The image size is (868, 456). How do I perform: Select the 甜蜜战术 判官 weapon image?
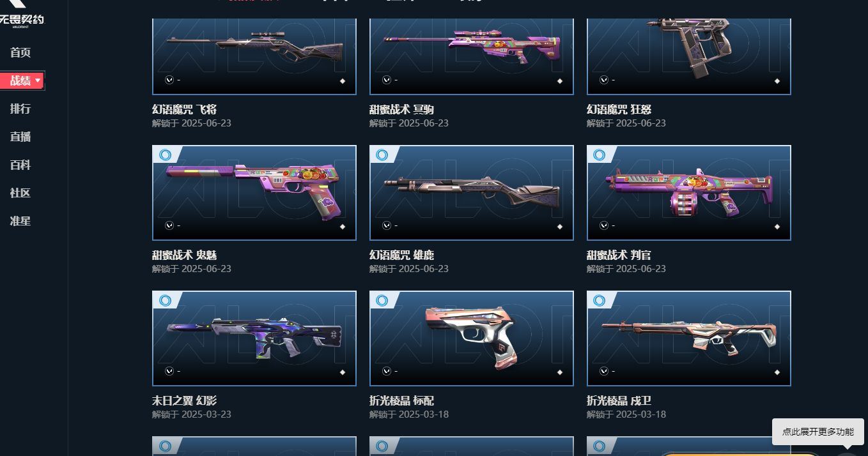tap(689, 193)
